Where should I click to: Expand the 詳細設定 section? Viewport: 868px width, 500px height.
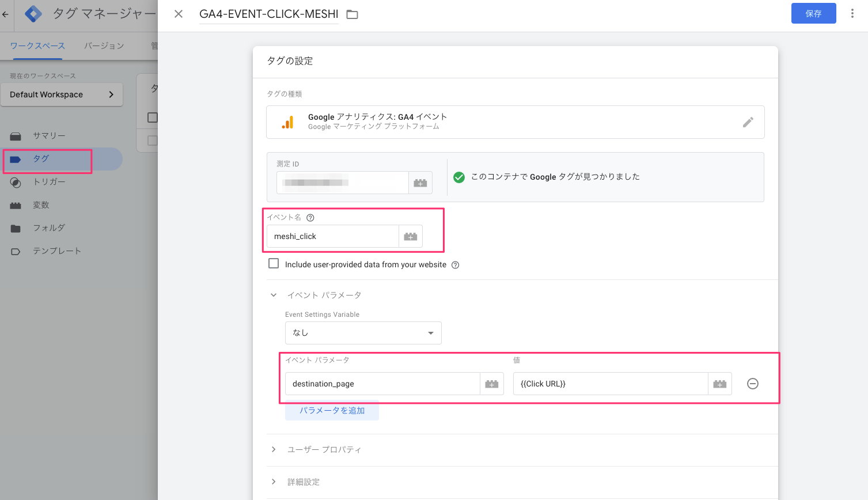(x=274, y=482)
